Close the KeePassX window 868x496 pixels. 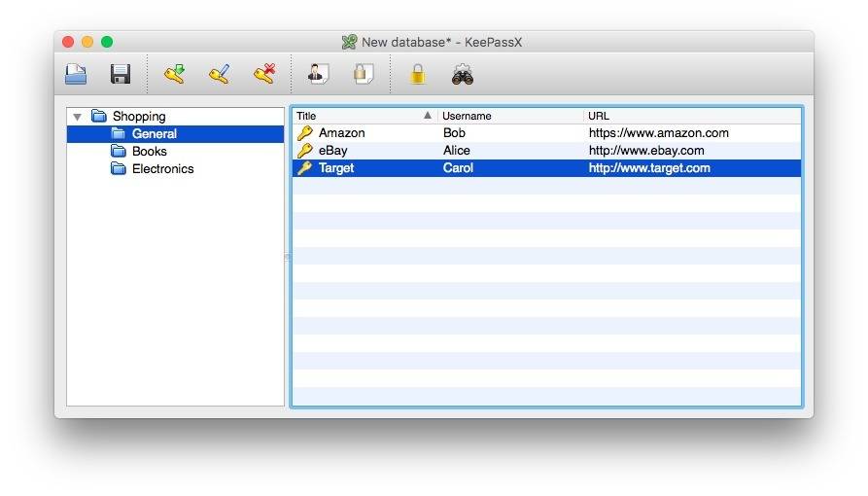68,42
